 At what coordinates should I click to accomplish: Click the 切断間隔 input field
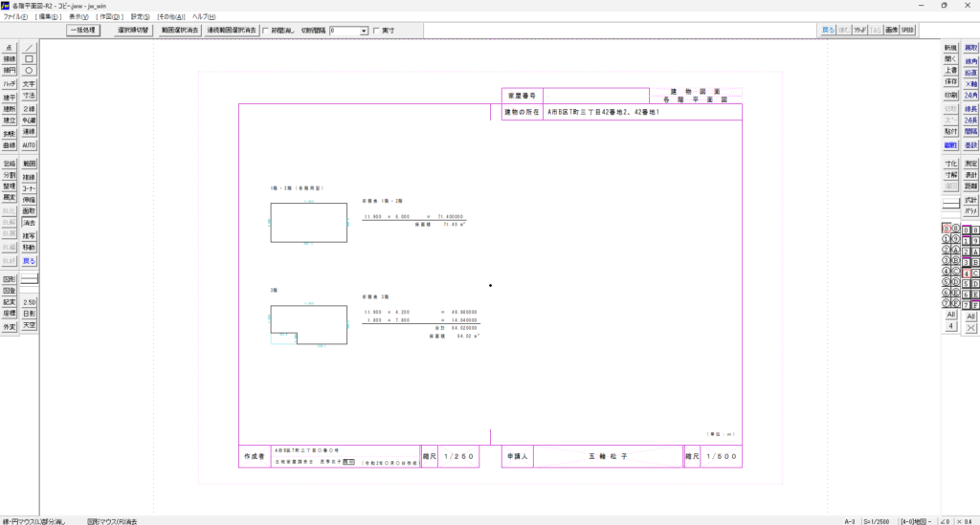click(x=344, y=31)
